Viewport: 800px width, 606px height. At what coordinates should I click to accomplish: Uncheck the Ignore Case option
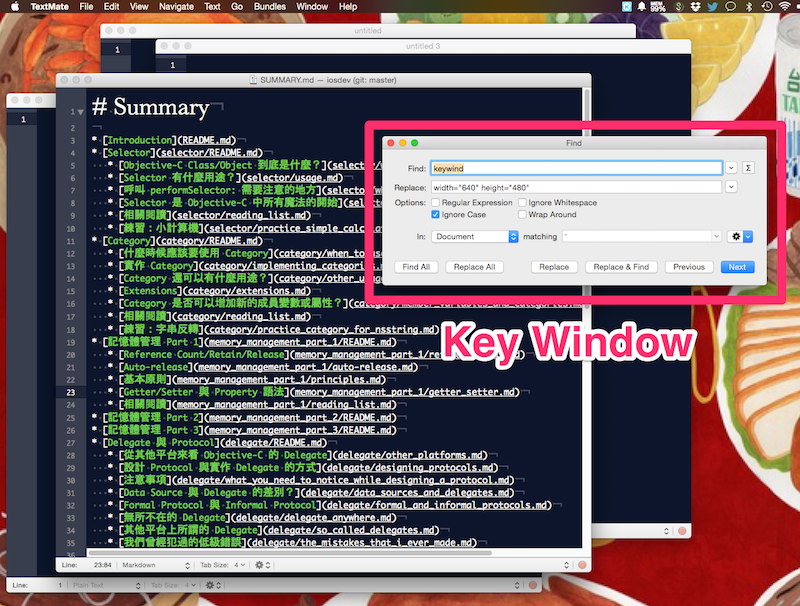(x=435, y=214)
